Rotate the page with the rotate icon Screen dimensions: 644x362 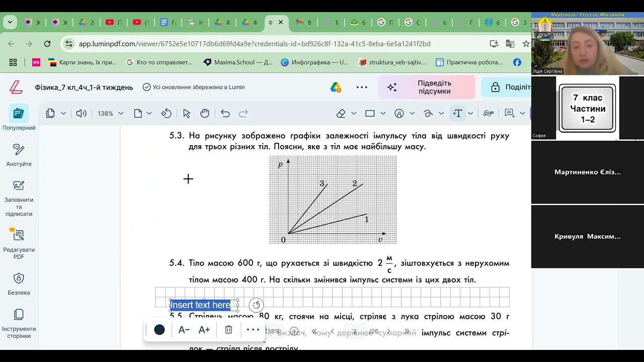[167, 114]
